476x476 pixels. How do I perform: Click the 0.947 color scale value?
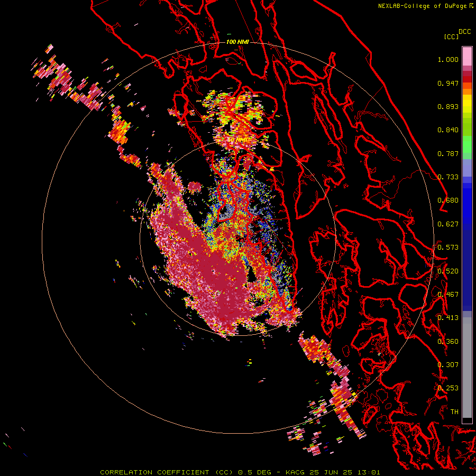point(448,83)
